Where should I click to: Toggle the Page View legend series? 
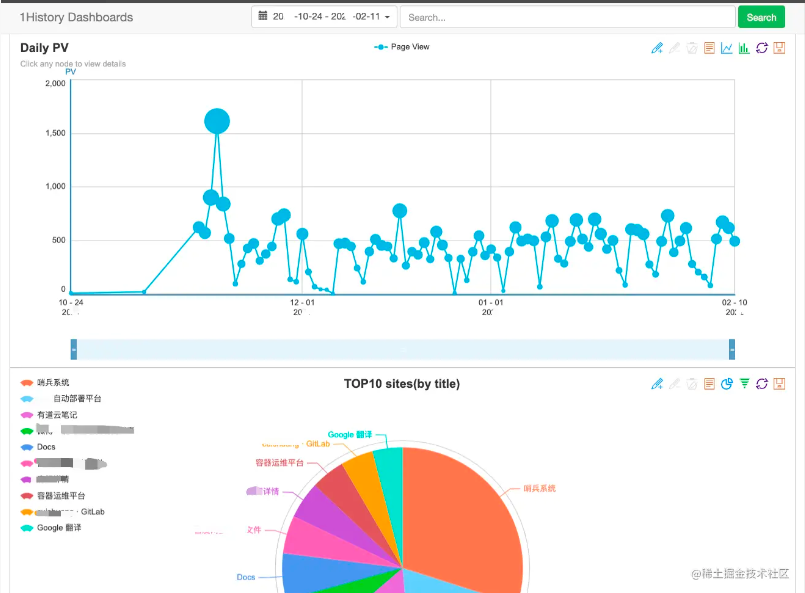[x=401, y=47]
